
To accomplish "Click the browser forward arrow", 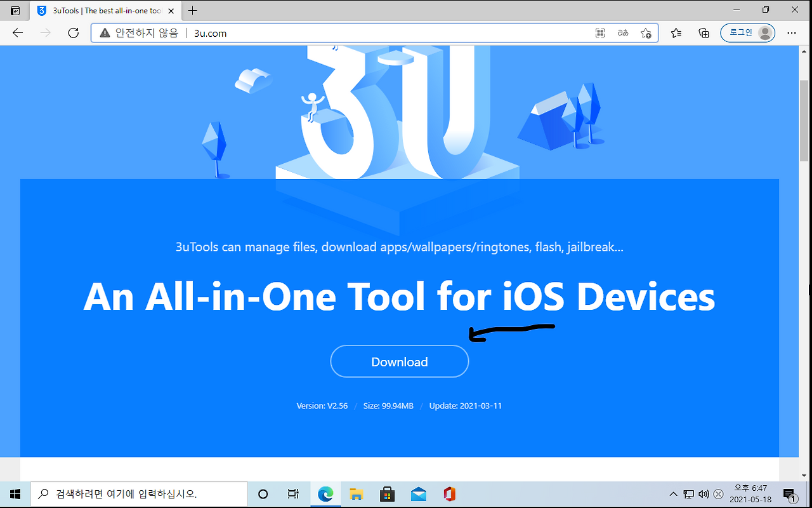I will 45,33.
